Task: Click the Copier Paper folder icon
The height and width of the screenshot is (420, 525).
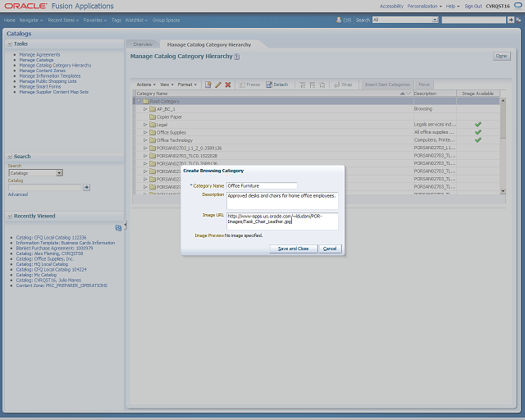Action: click(153, 116)
